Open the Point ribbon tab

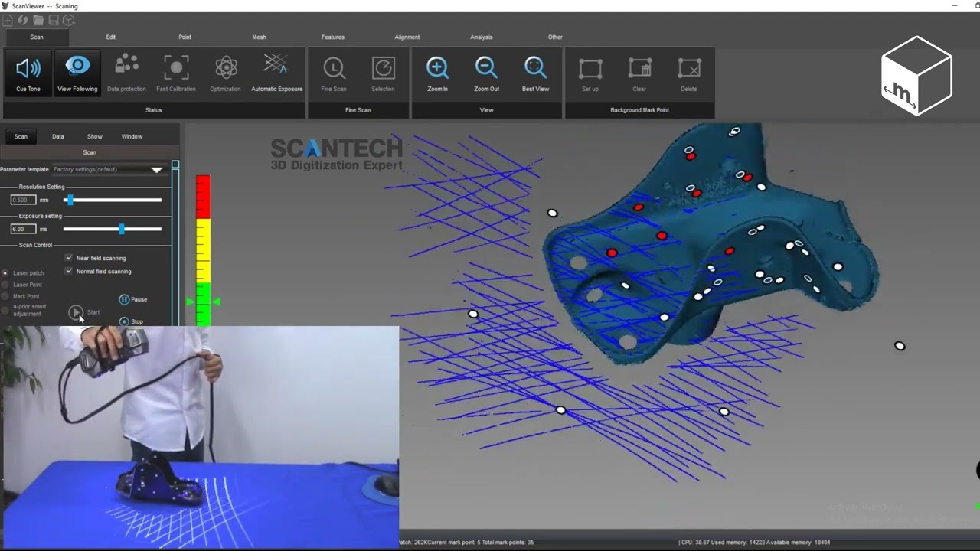[185, 37]
